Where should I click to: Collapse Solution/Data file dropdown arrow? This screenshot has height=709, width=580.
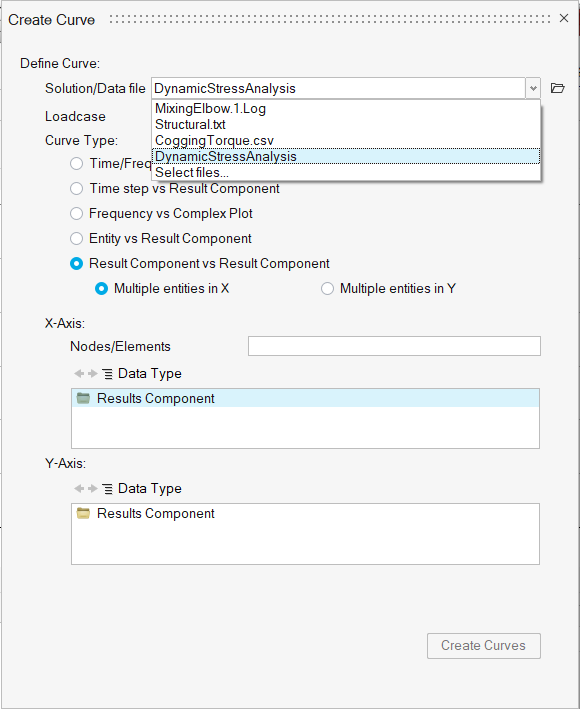[x=533, y=88]
